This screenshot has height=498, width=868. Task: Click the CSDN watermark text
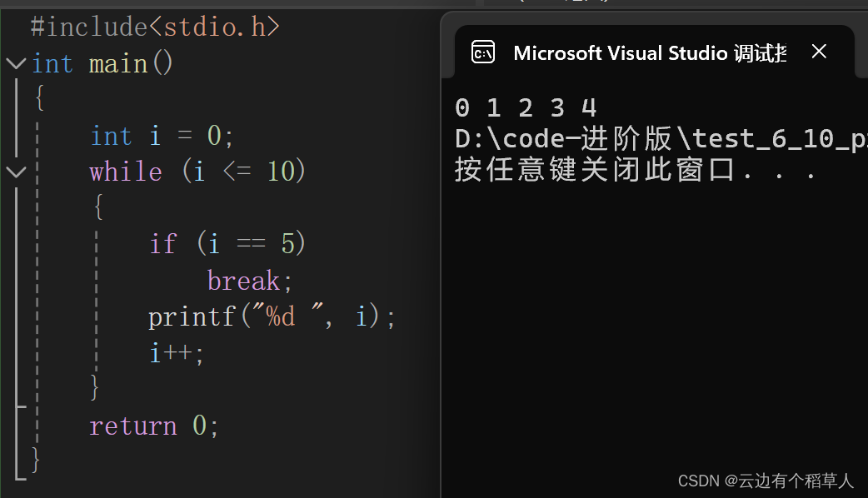pos(766,481)
